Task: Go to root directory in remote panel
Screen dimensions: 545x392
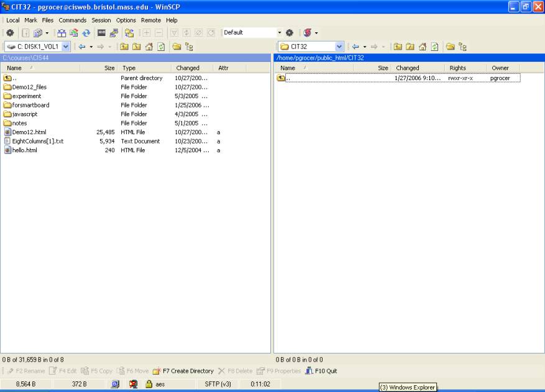Action: coord(410,47)
